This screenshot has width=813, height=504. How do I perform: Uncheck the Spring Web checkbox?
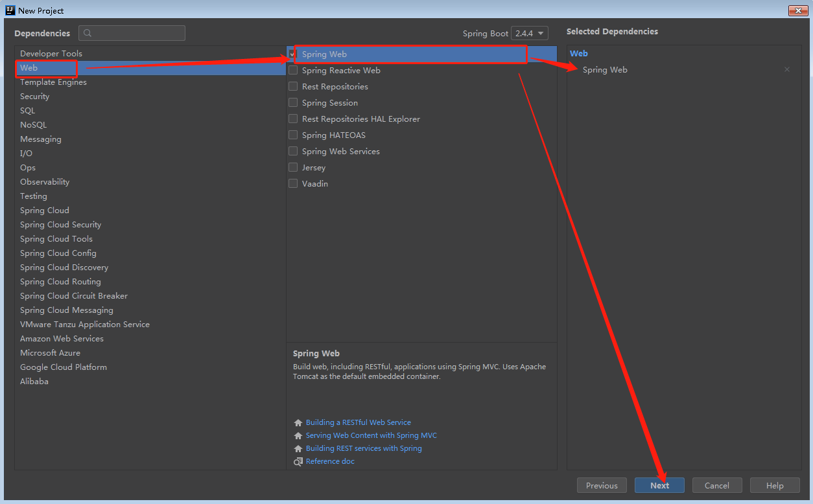(x=292, y=54)
